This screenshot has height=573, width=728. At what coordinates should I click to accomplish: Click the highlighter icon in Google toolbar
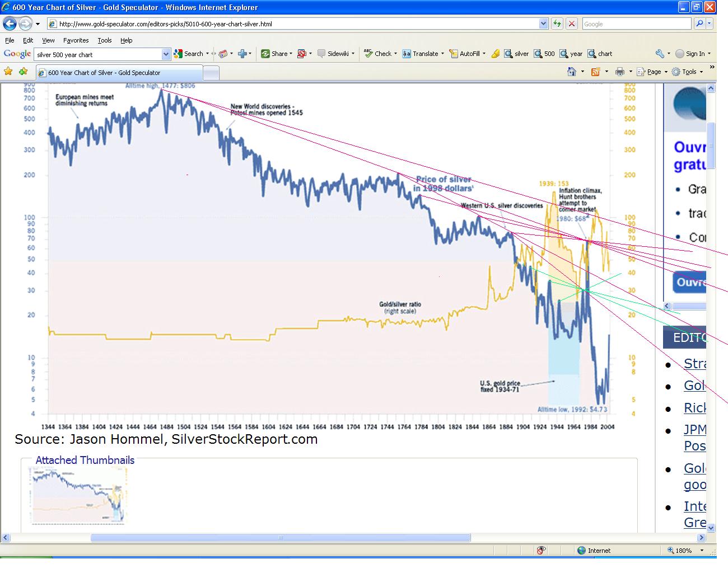(x=495, y=54)
